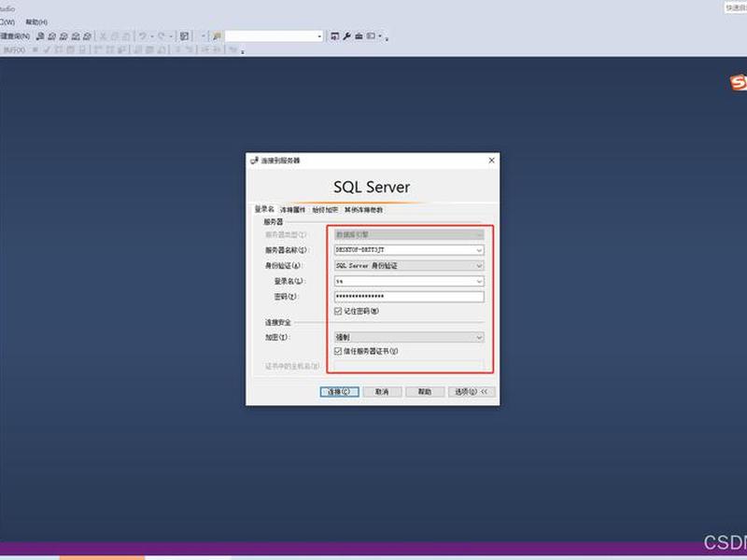The width and height of the screenshot is (747, 560).
Task: Switch to the 登录名 tab
Action: 264,209
